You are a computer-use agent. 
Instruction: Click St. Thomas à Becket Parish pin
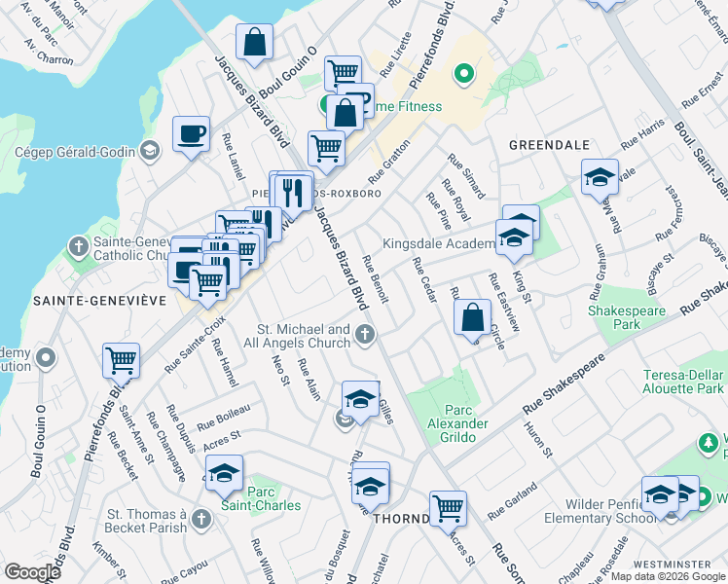click(x=201, y=519)
